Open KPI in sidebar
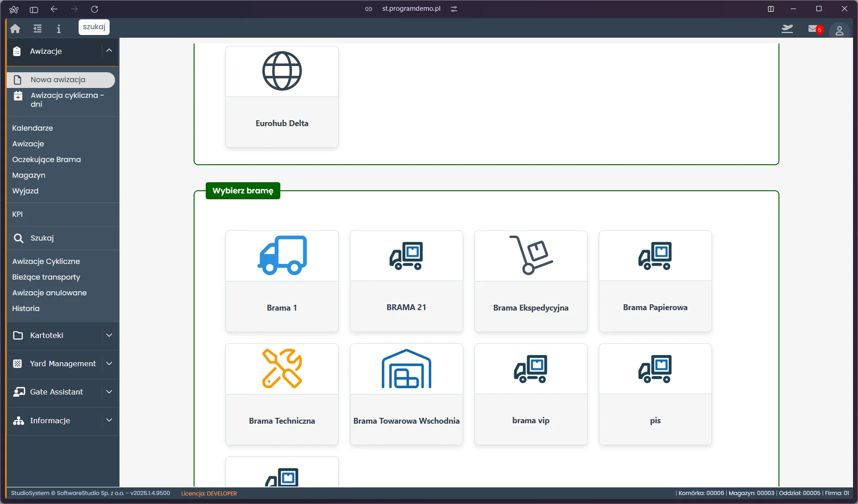This screenshot has height=504, width=858. coord(18,214)
